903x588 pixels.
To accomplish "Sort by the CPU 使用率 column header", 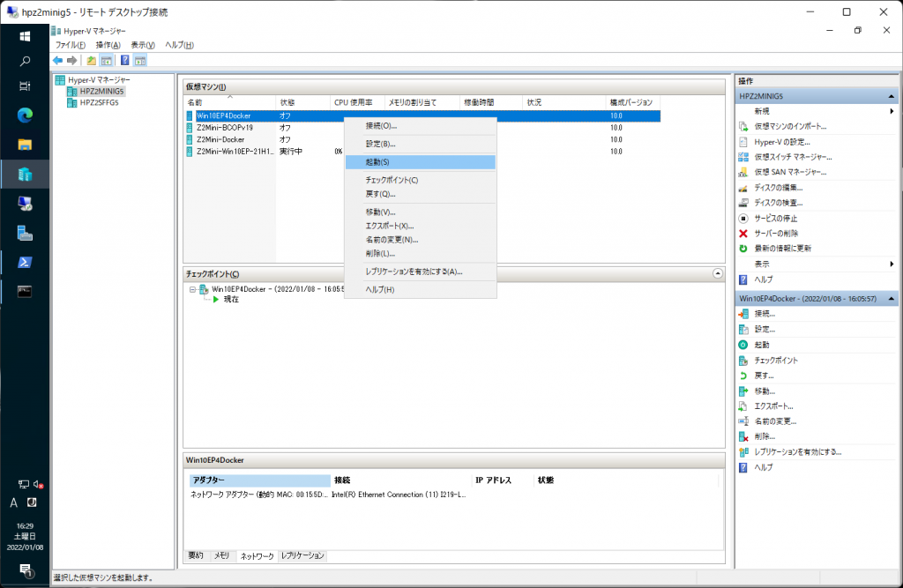I will pos(357,102).
